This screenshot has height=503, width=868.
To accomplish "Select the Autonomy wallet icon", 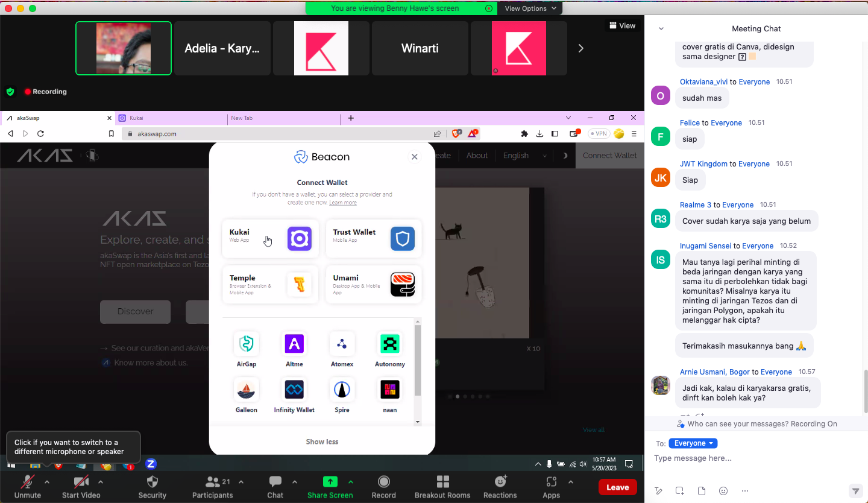I will tap(390, 344).
